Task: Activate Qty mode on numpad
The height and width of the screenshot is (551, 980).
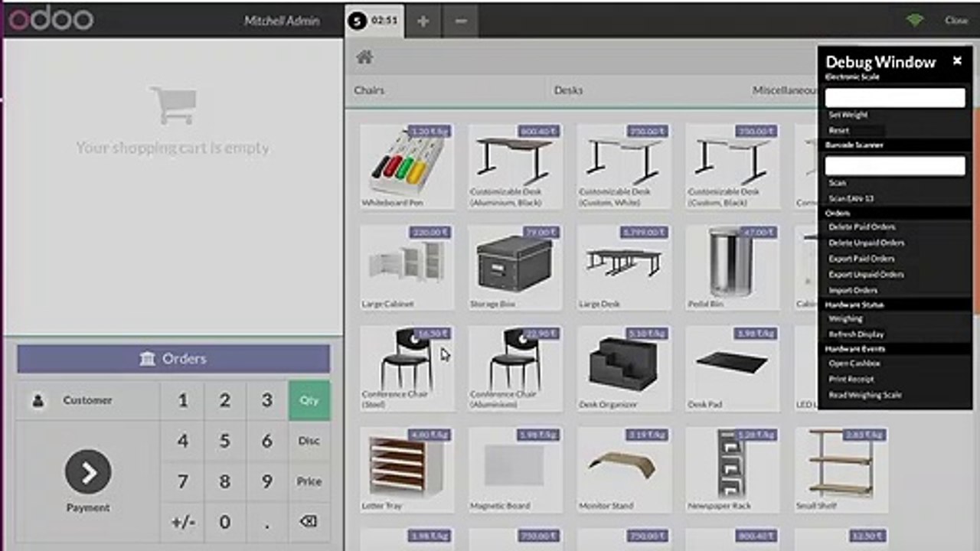Action: click(309, 400)
